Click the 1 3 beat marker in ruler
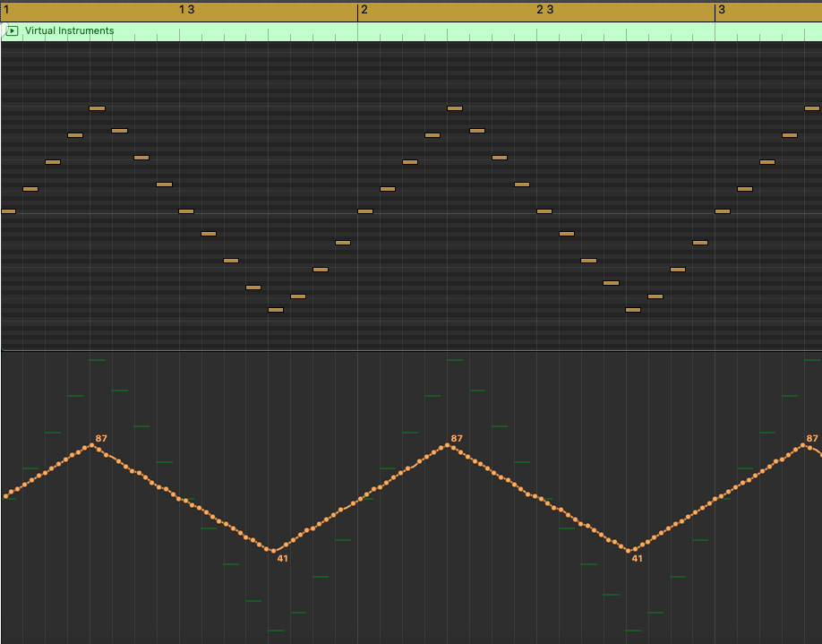 (x=186, y=10)
